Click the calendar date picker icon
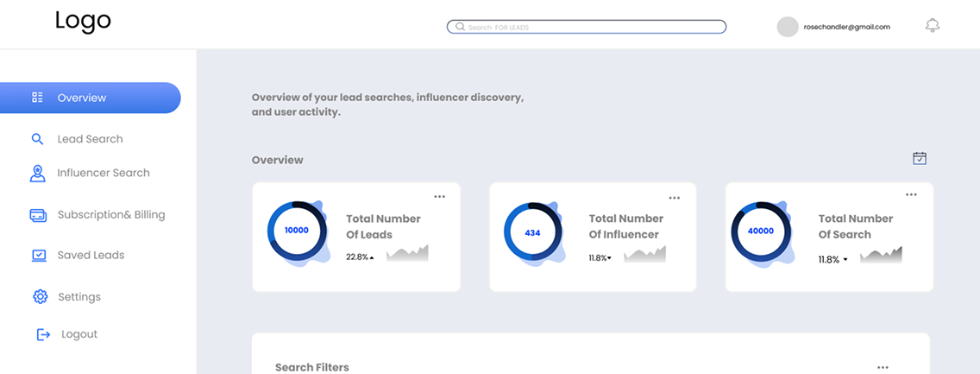 920,158
